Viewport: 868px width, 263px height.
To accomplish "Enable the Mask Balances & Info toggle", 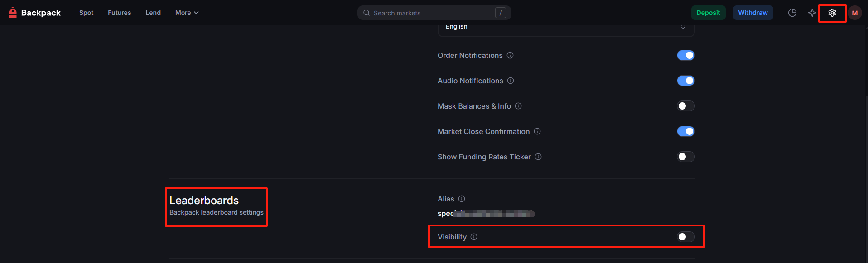I will coord(685,106).
